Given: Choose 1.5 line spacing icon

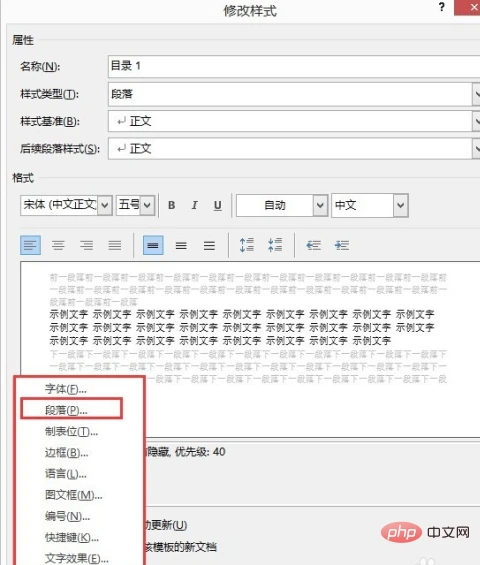Looking at the screenshot, I should click(181, 245).
